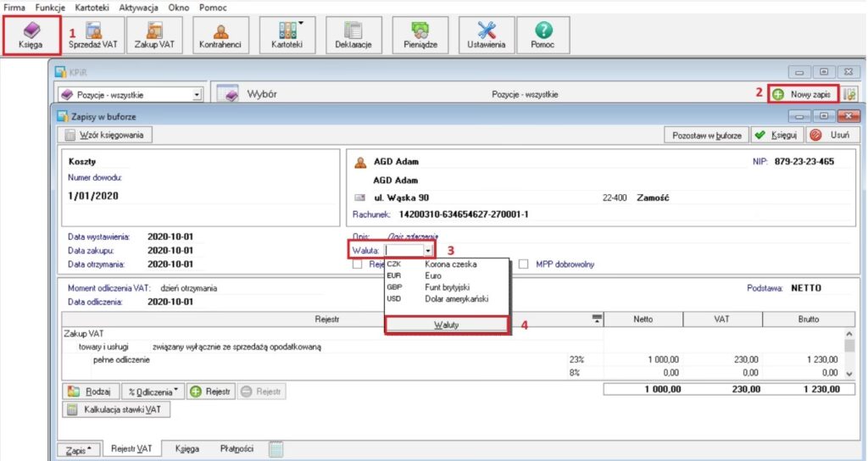Open Ustawienia tools icon
Image resolution: width=868 pixels, height=461 pixels.
(487, 34)
